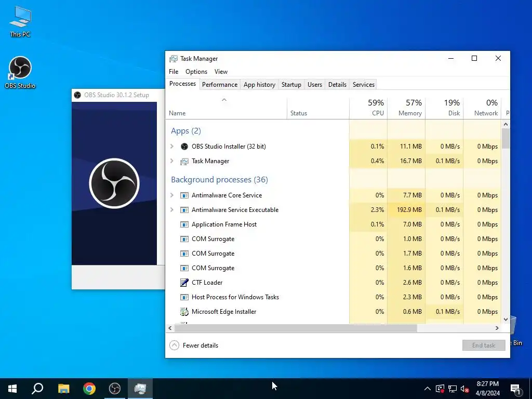Viewport: 532px width, 399px height.
Task: Select the COM Surrogate row at 1.7 MB
Action: click(x=333, y=254)
